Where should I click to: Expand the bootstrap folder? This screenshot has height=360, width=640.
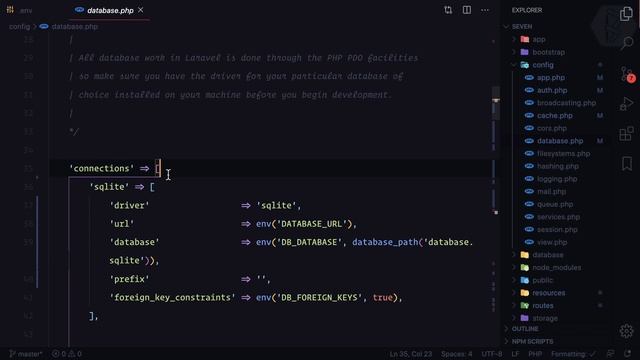pos(549,52)
